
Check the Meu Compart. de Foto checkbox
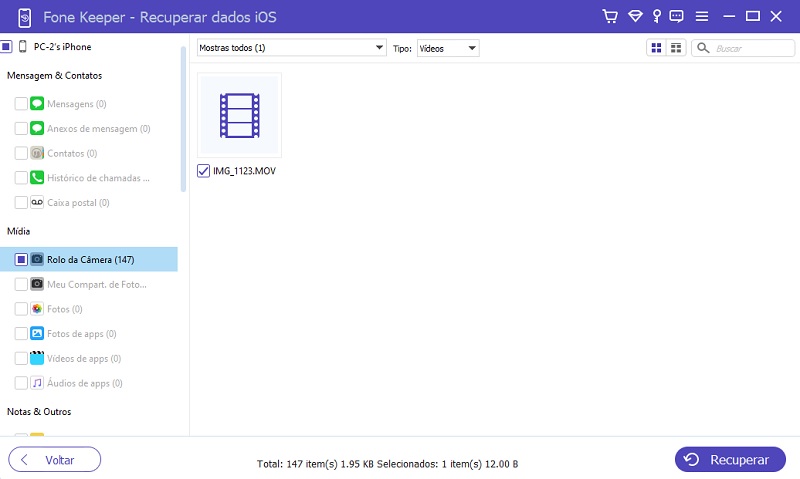tap(21, 284)
